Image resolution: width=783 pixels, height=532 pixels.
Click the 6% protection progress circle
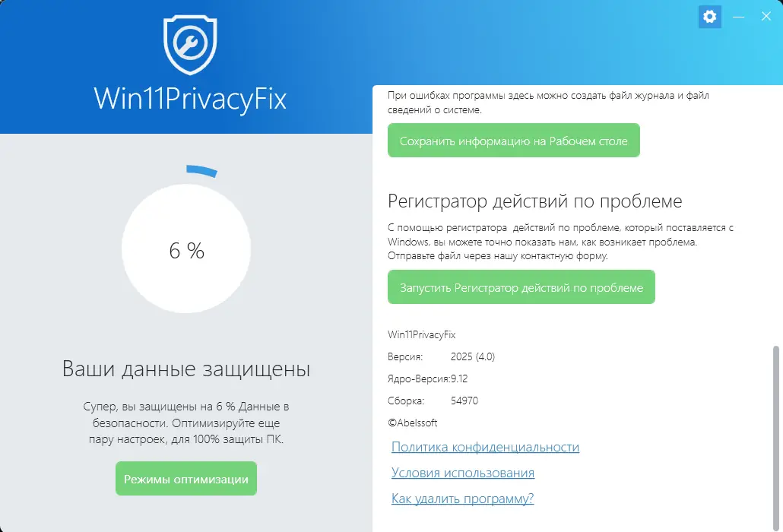click(185, 249)
